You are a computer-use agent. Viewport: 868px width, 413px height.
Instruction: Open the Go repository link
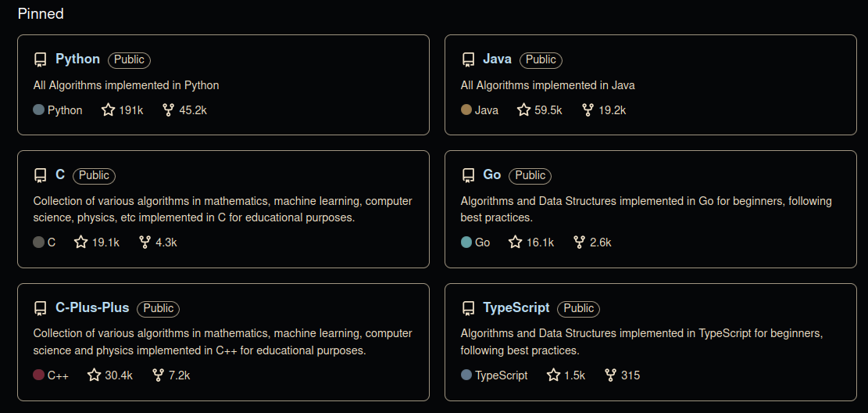coord(492,174)
